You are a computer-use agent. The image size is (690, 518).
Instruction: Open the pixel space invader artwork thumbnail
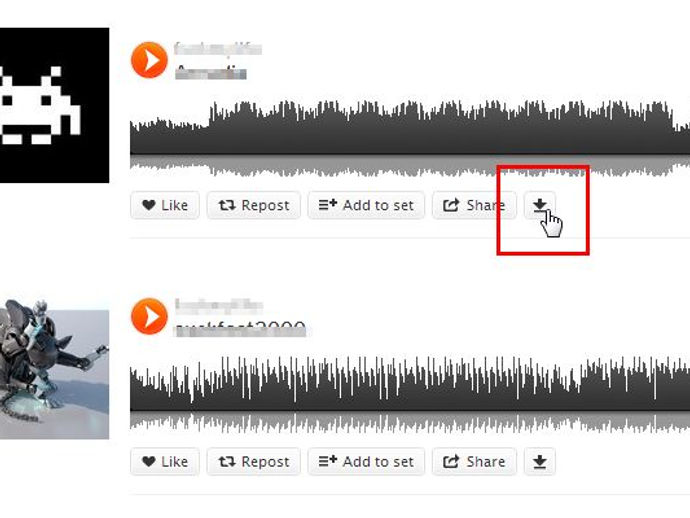pos(55,105)
